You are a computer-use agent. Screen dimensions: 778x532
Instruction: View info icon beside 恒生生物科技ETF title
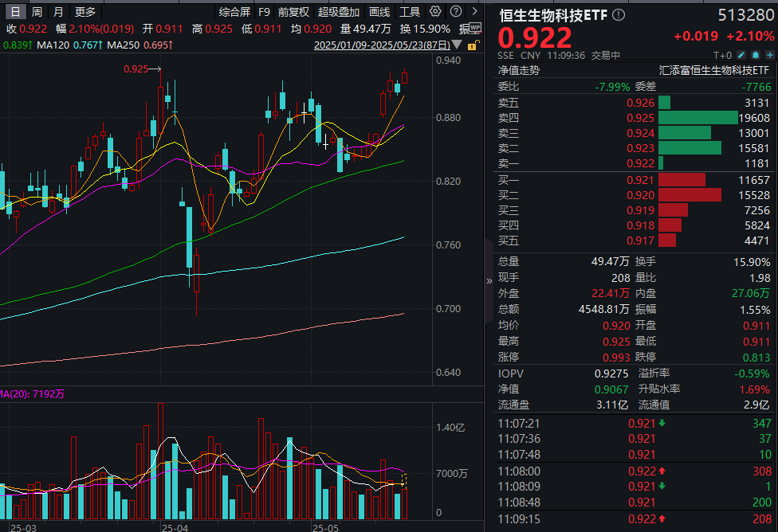(619, 15)
